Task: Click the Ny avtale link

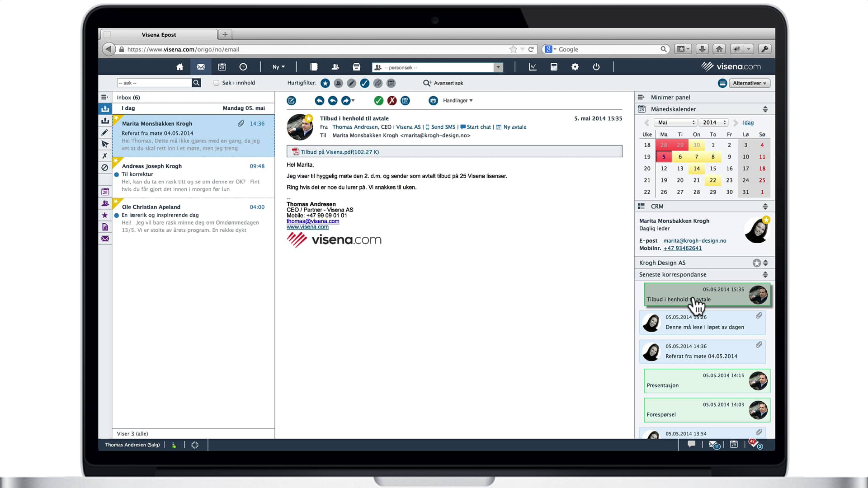Action: click(x=511, y=127)
